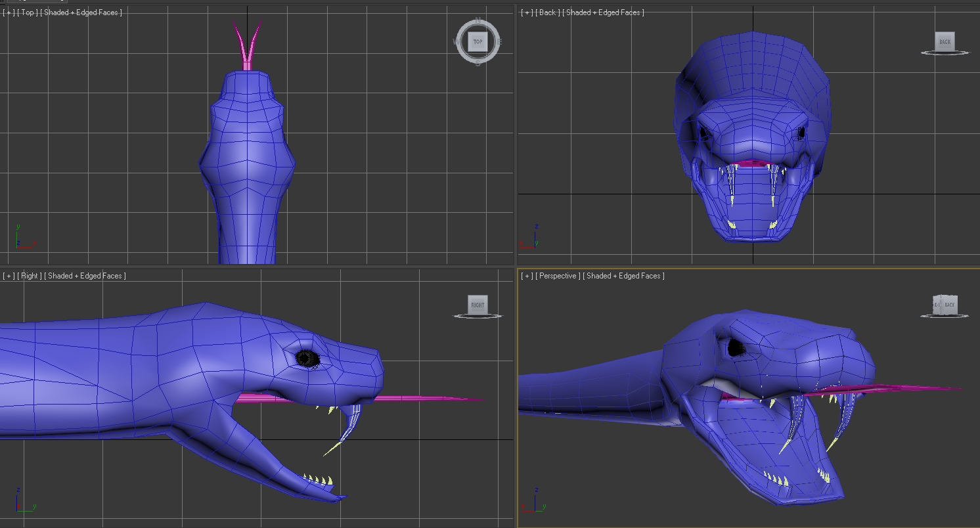Viewport: 980px width, 528px height.
Task: Click the W compass letter on the ViewCube ring
Action: 456,42
